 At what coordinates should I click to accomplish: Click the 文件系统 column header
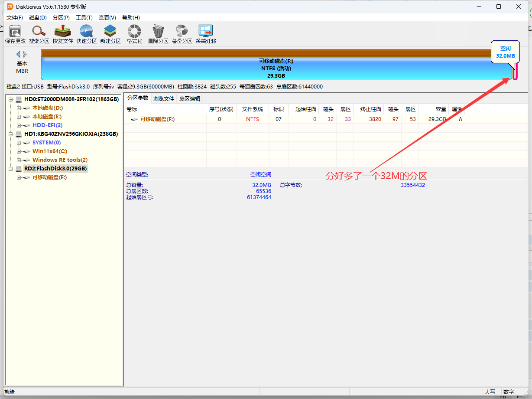(253, 109)
